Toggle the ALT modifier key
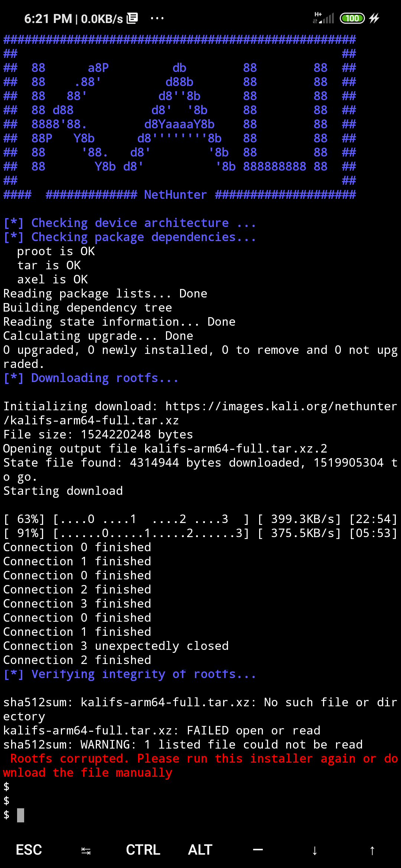This screenshot has height=868, width=401. 200,849
